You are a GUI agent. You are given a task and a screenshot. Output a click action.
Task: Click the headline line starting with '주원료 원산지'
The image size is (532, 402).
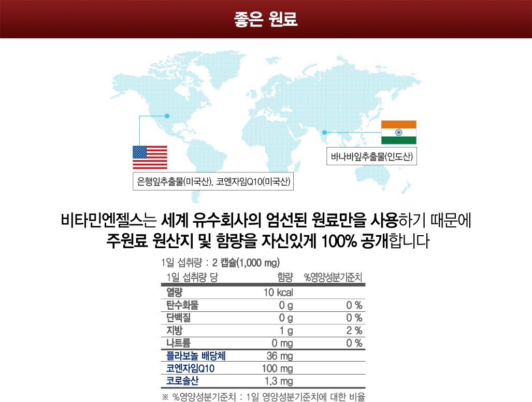(268, 240)
